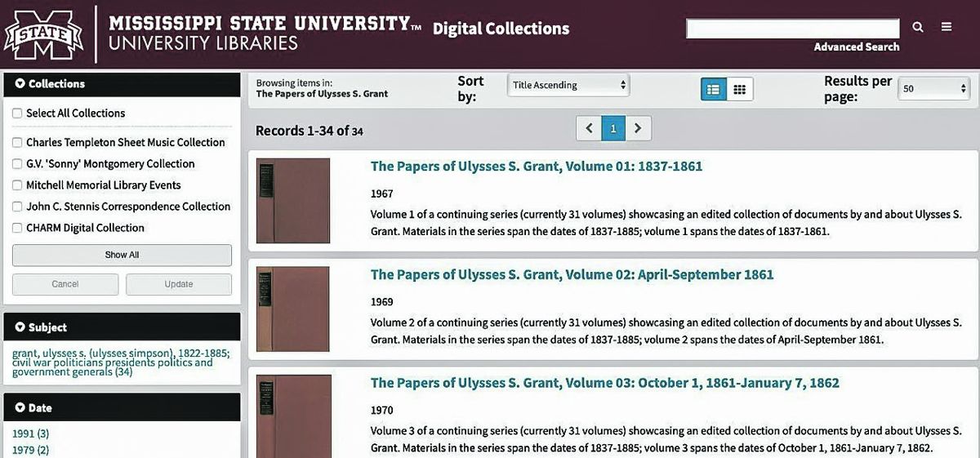Check Mitchell Memorial Library Events checkbox
This screenshot has width=980, height=458.
(17, 185)
